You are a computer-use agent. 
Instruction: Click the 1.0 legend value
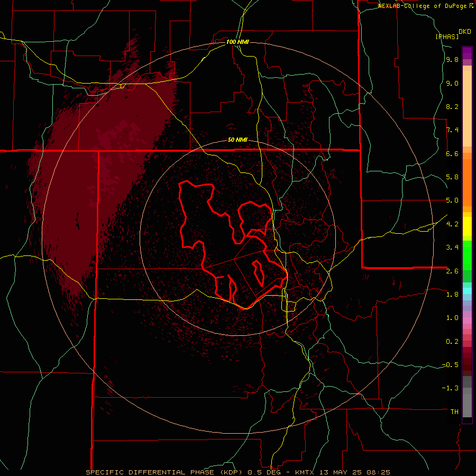point(452,318)
